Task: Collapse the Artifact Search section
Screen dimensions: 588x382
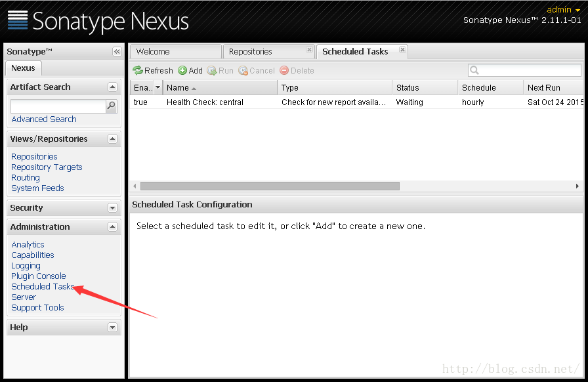Action: 112,87
